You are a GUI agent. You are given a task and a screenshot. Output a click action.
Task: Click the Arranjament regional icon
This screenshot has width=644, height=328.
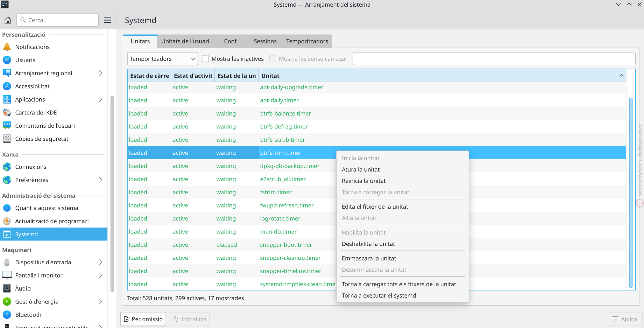coord(7,73)
